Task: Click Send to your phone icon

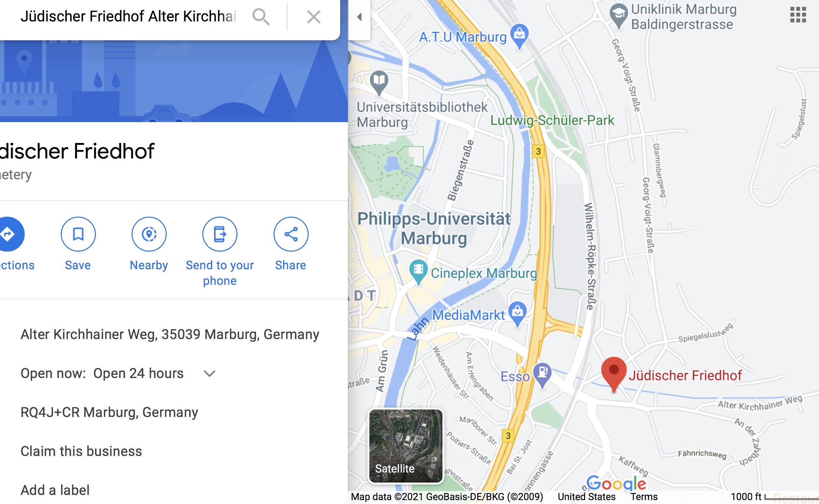Action: pos(220,234)
